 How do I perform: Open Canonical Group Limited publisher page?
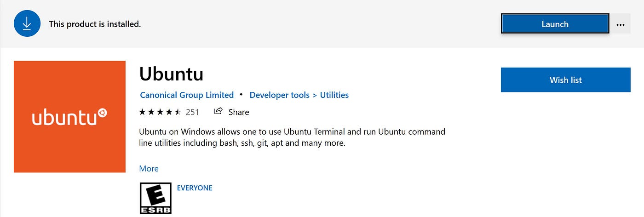point(187,95)
